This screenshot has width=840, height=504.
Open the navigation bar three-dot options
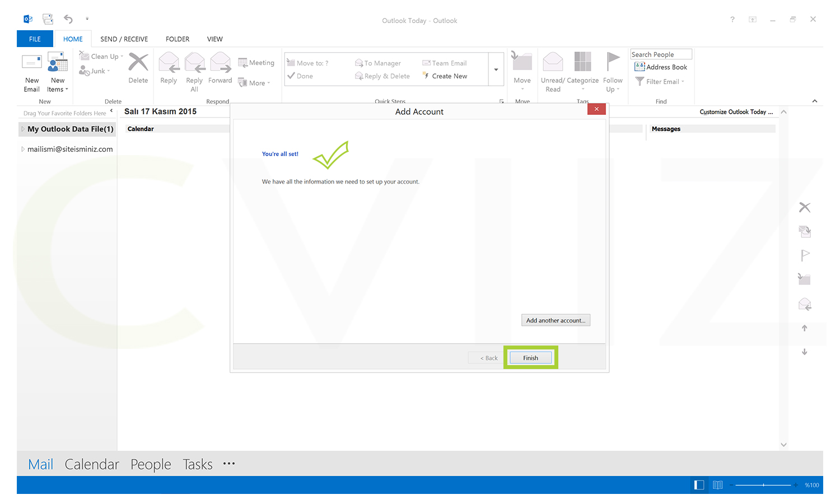coord(229,464)
